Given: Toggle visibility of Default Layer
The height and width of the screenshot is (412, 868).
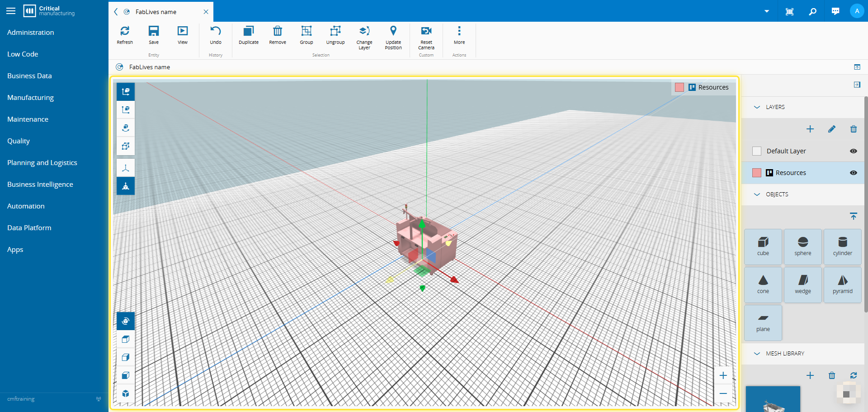Looking at the screenshot, I should point(853,151).
